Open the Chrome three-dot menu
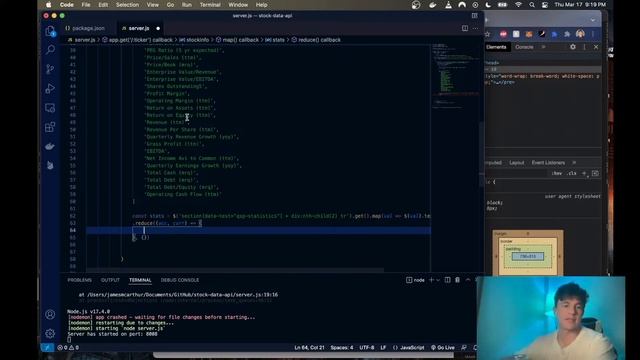Viewport: 640px width, 360px height. tap(593, 34)
